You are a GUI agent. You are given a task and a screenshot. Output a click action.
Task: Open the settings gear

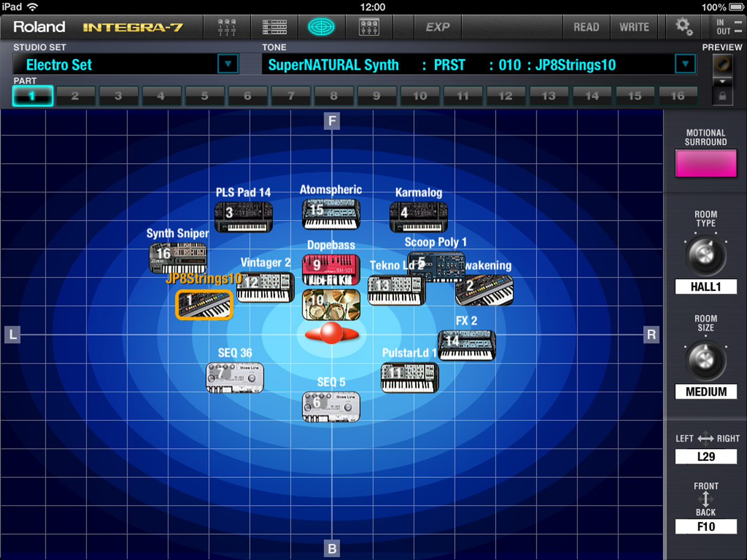684,27
